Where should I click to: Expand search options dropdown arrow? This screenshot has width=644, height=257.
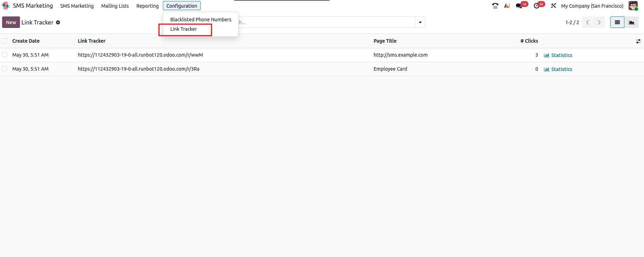[420, 22]
